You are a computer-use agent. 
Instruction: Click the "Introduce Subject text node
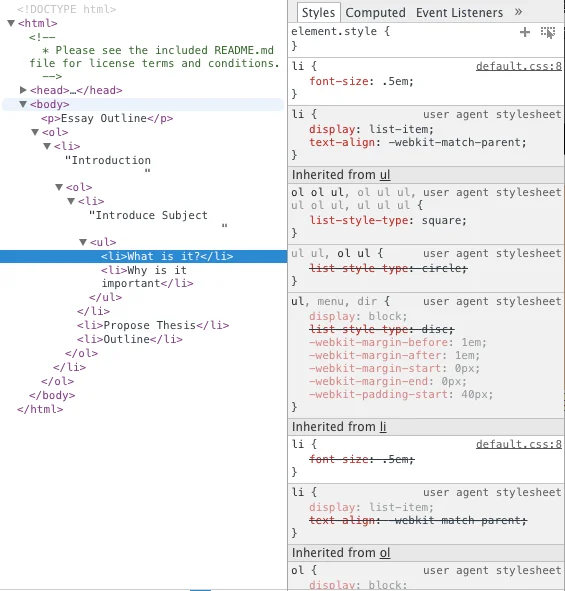pos(148,215)
